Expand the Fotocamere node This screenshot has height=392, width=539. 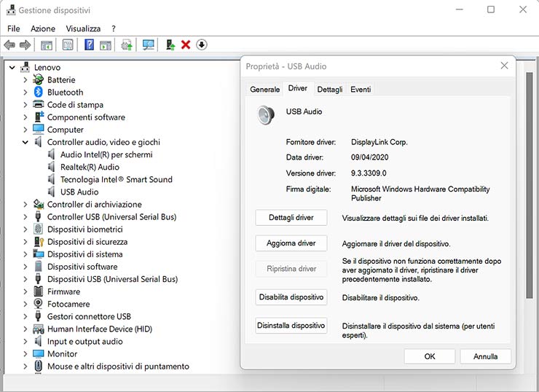tap(25, 304)
